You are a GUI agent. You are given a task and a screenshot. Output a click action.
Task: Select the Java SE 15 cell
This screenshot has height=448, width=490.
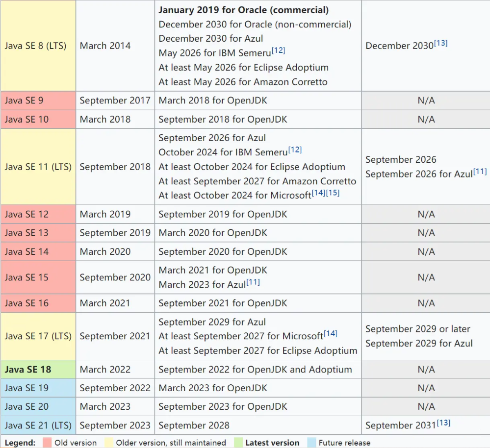pyautogui.click(x=38, y=277)
